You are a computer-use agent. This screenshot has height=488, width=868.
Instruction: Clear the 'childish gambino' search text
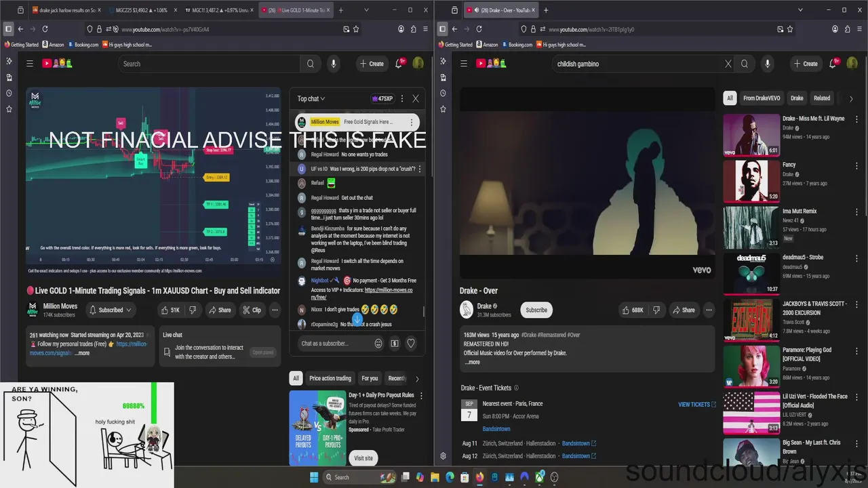(x=728, y=64)
